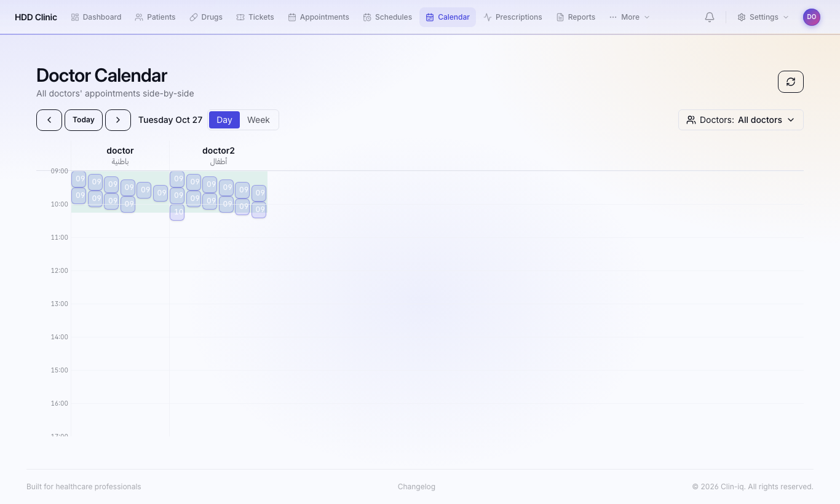Switch the calendar to Week view
Image resolution: width=840 pixels, height=504 pixels.
(258, 120)
